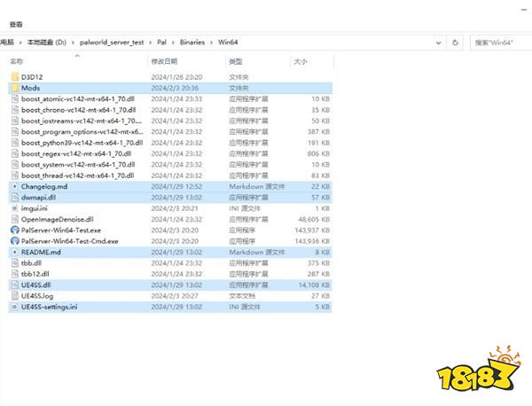532x406 pixels.
Task: Click the Win64 breadcrumb segment
Action: pyautogui.click(x=228, y=43)
